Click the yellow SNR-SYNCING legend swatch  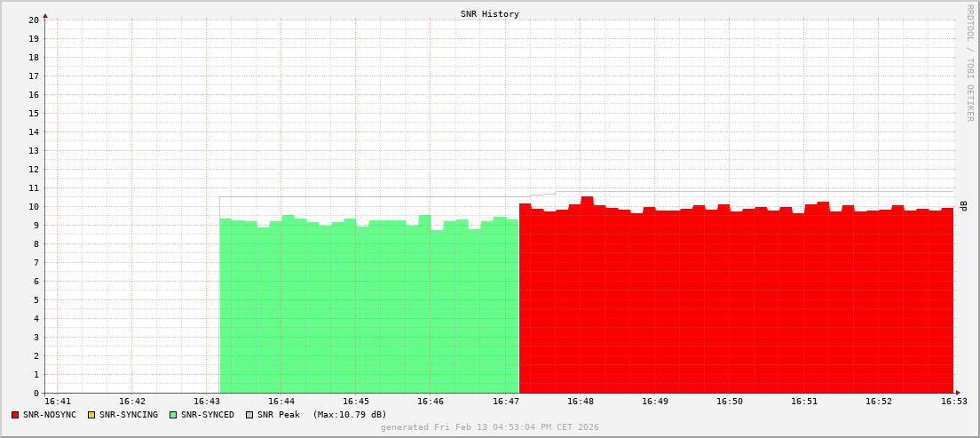[91, 415]
